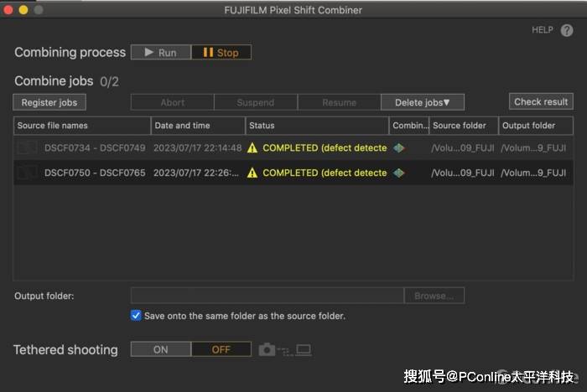
Task: Click warning icon for DSCF0734 job
Action: (x=252, y=147)
